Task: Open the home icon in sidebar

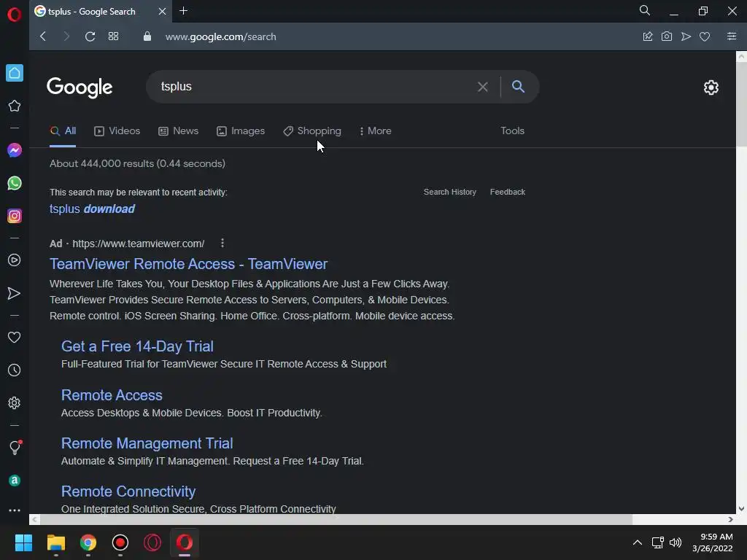Action: (15, 73)
